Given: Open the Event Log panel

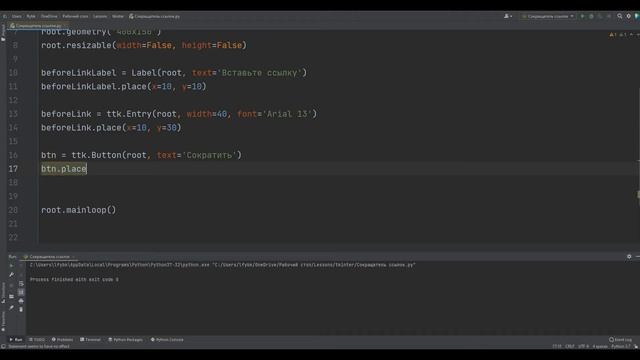Looking at the screenshot, I should [620, 340].
